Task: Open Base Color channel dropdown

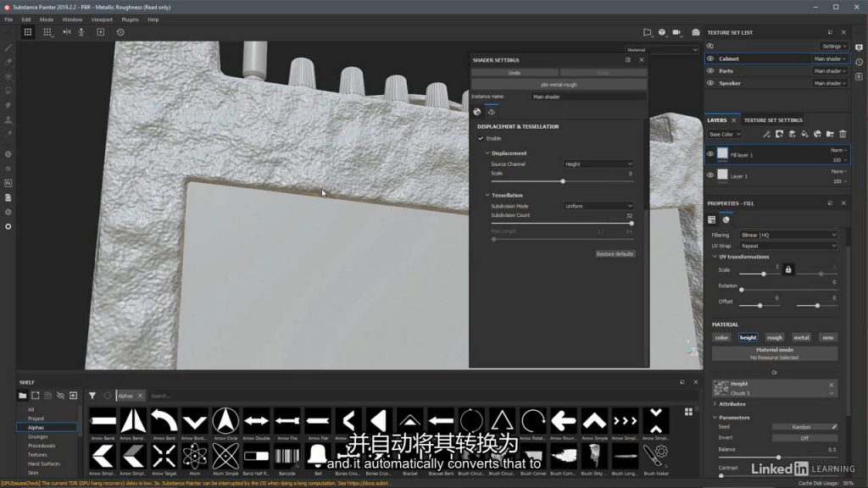Action: 725,135
